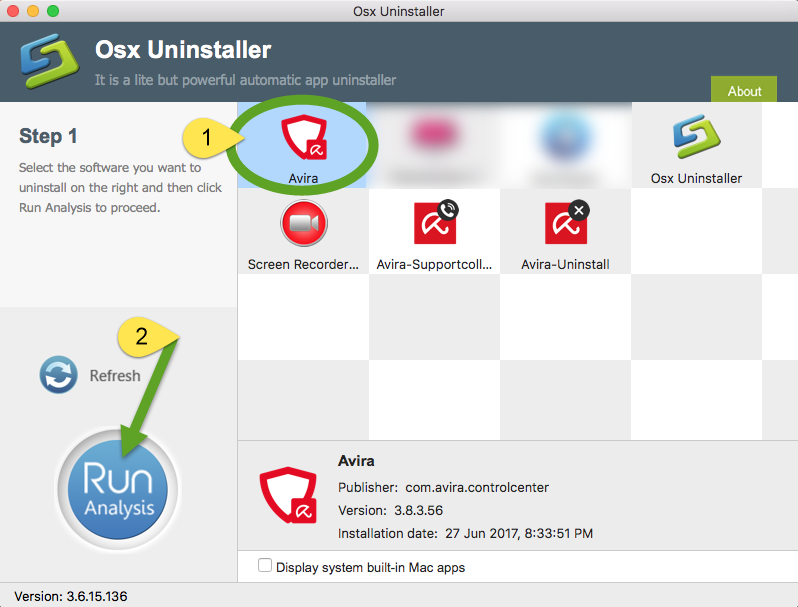Click the Publisher com.avira.controlcenter text
Image resolution: width=798 pixels, height=607 pixels.
(443, 487)
